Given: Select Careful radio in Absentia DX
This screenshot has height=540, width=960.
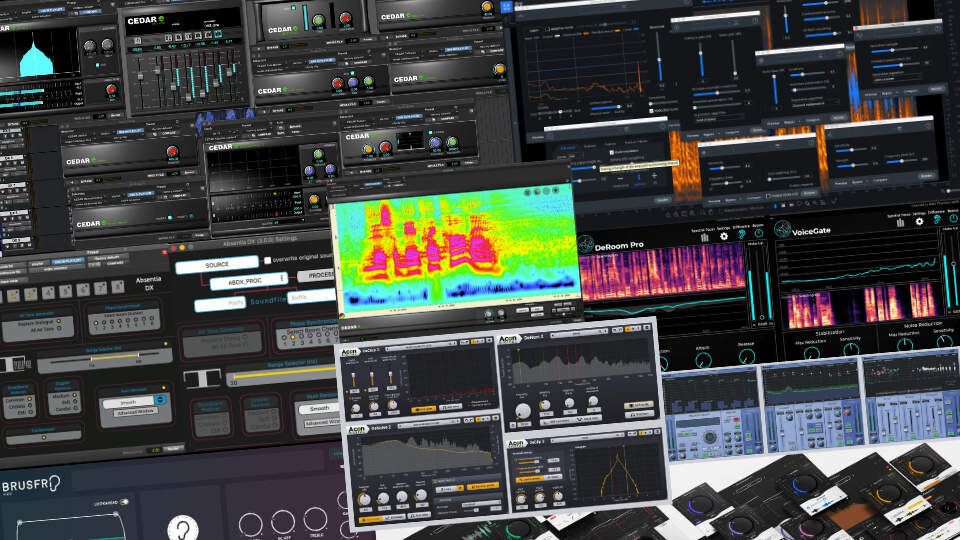Looking at the screenshot, I should [75, 408].
